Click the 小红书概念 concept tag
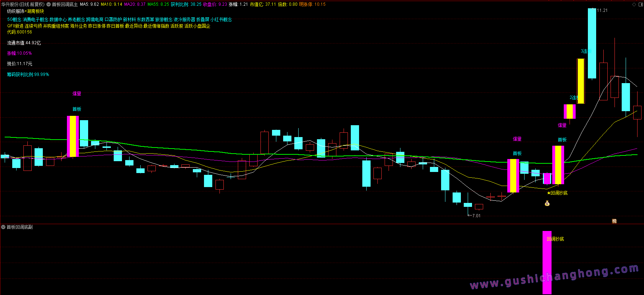The width and height of the screenshot is (644, 295). coord(221,19)
